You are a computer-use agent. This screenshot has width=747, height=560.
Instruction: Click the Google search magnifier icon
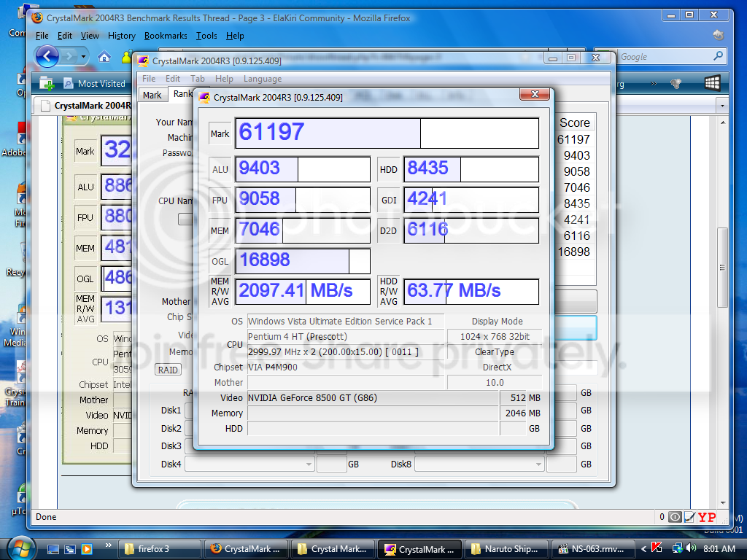[x=718, y=56]
